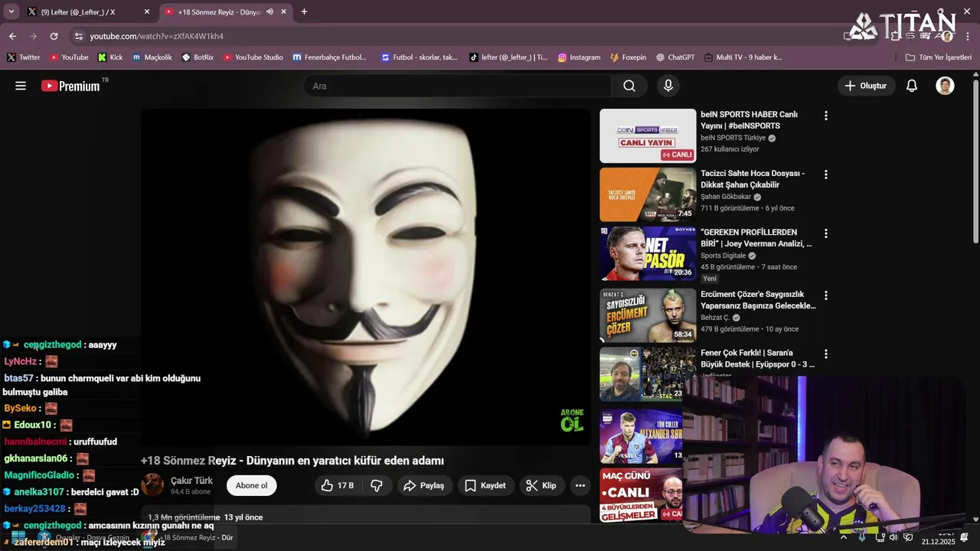Open Tacizci Sahte Hoca Dosyası thumbnail
The width and height of the screenshot is (980, 551).
[648, 194]
